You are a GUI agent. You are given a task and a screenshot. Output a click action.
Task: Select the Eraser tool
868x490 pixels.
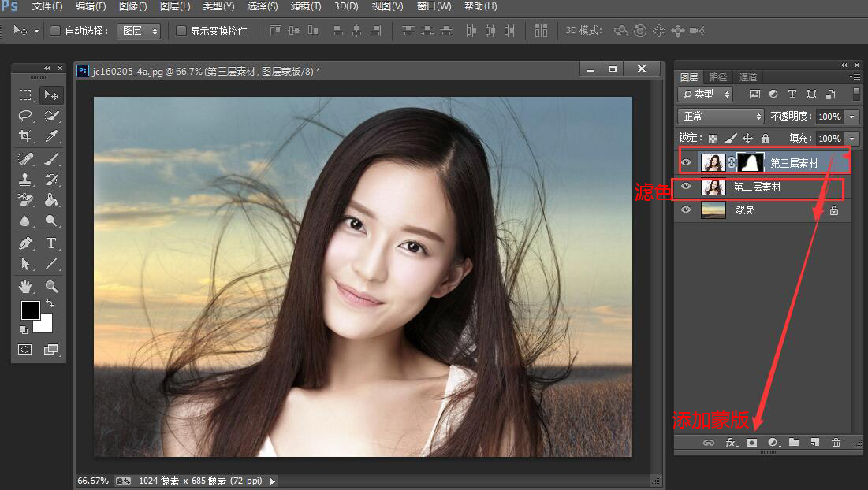click(x=25, y=199)
